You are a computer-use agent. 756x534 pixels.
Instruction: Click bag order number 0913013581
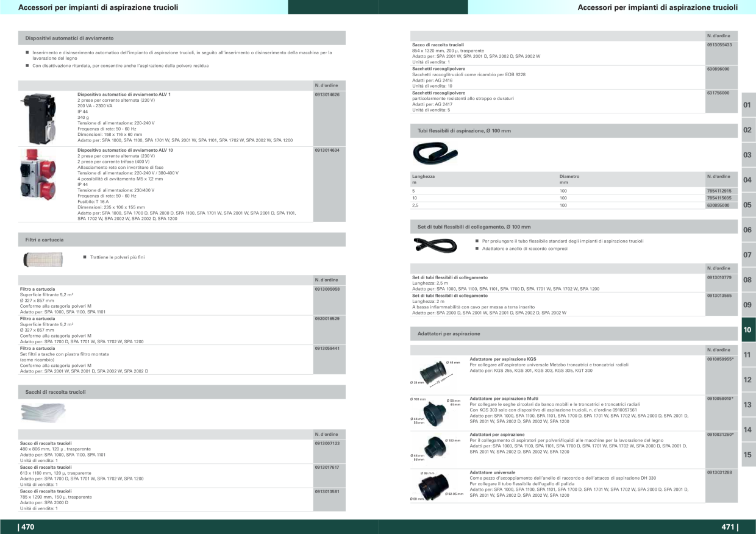coord(327,491)
